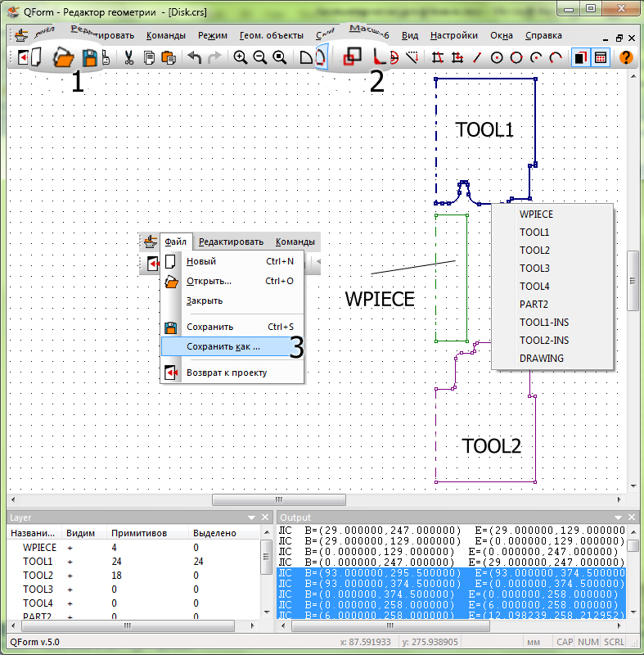Click the canvas vertical scrollbar thumb
Viewport: 644px width, 655px height.
[x=633, y=281]
